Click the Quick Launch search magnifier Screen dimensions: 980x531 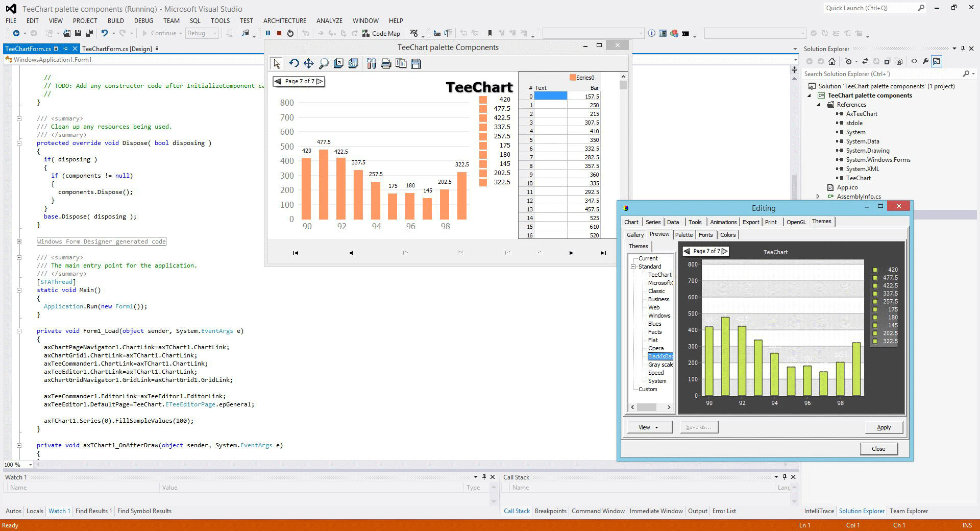[921, 8]
